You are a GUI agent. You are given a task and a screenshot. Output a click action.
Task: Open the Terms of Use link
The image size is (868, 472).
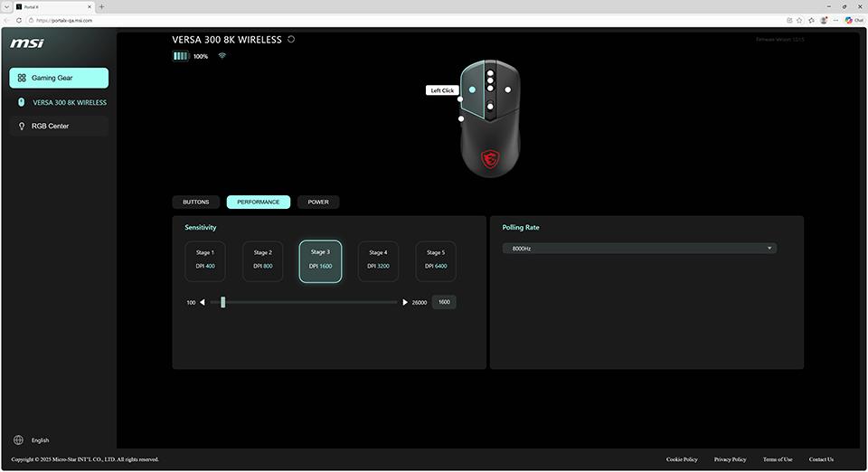778,459
